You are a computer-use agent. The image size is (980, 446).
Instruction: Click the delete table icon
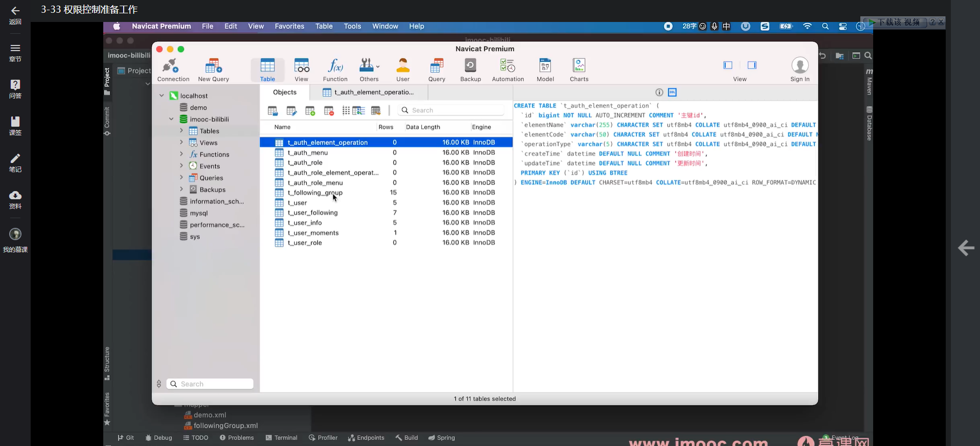(x=329, y=111)
